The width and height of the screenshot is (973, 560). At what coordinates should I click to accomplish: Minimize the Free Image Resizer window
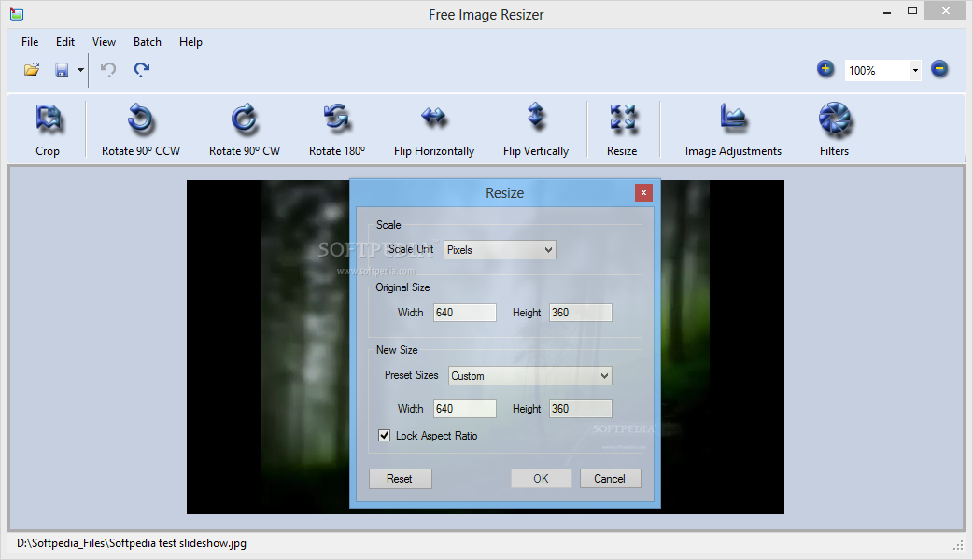pos(887,11)
